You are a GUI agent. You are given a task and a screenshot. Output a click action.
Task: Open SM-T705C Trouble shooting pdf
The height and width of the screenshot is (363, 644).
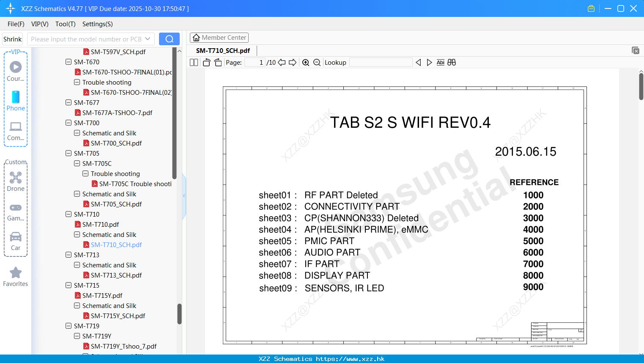(x=132, y=184)
